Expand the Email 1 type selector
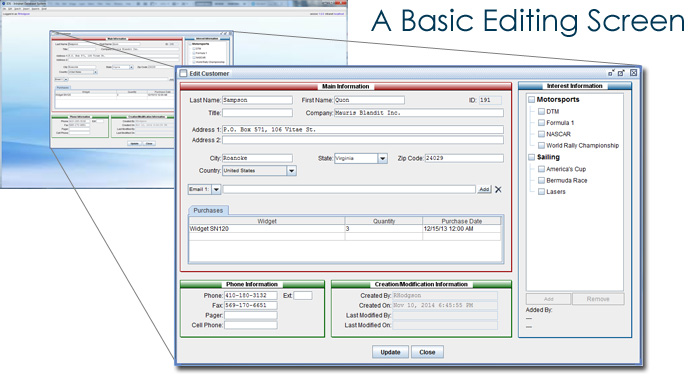 (216, 189)
